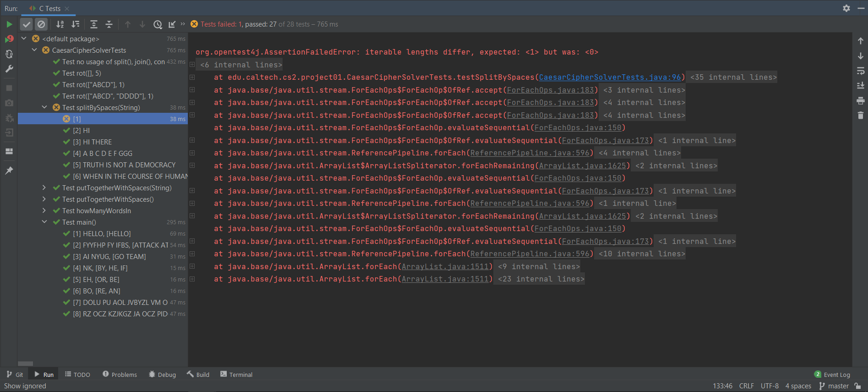
Task: Expand all test nodes via toolbar
Action: click(x=94, y=24)
